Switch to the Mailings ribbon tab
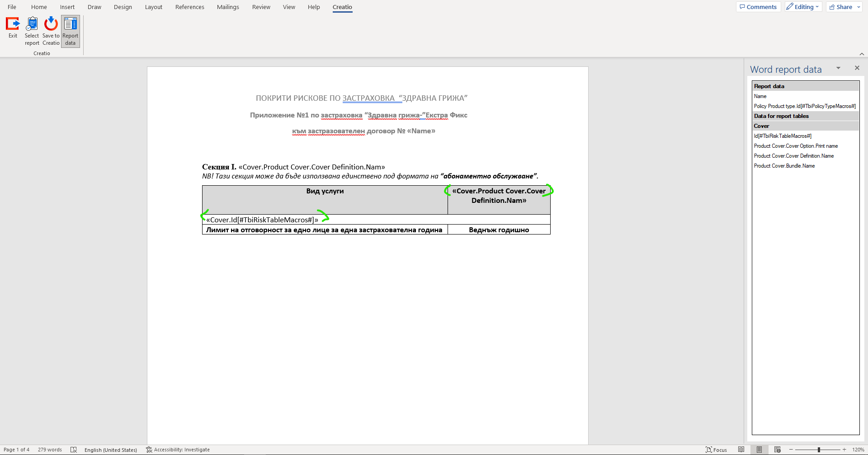Viewport: 868px width, 455px height. point(228,7)
